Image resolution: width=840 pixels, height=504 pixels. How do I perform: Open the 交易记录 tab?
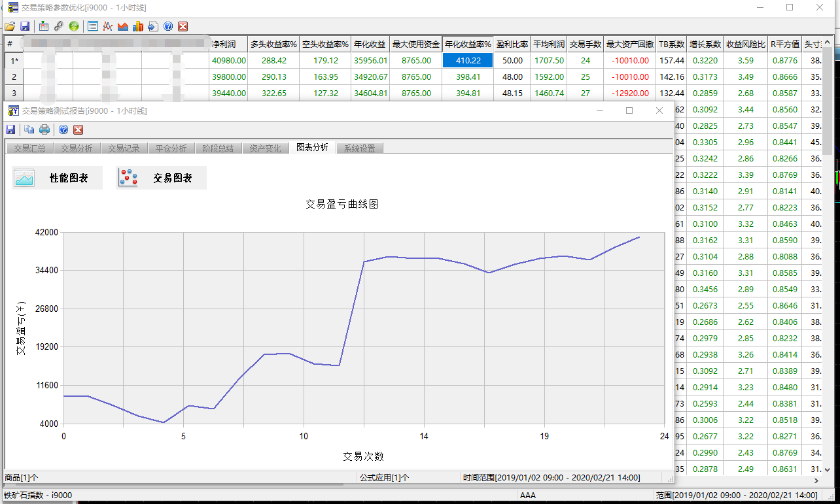tap(124, 148)
